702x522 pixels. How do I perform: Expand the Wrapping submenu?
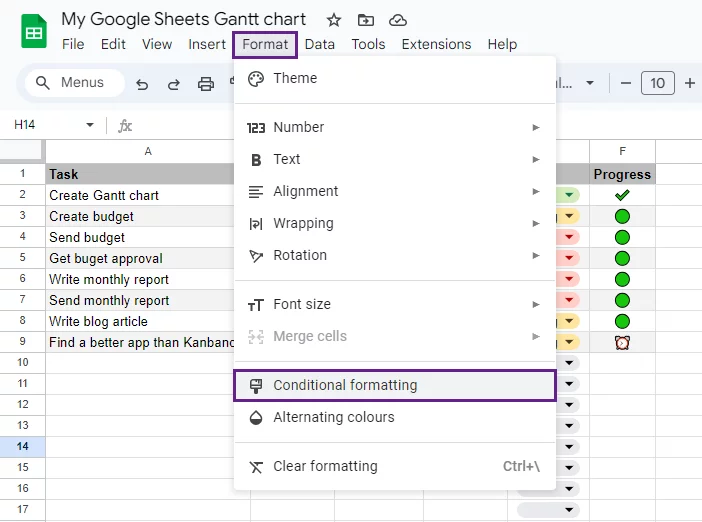(x=395, y=223)
